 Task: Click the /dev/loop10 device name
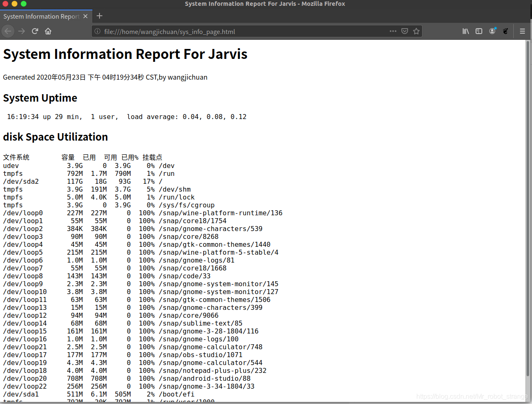point(25,292)
